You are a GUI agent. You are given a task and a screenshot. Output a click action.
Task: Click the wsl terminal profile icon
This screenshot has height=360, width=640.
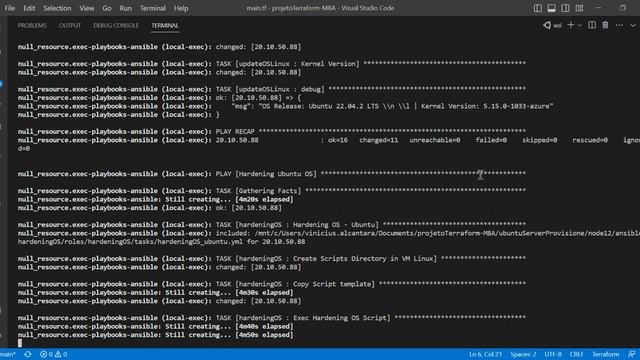[553, 25]
